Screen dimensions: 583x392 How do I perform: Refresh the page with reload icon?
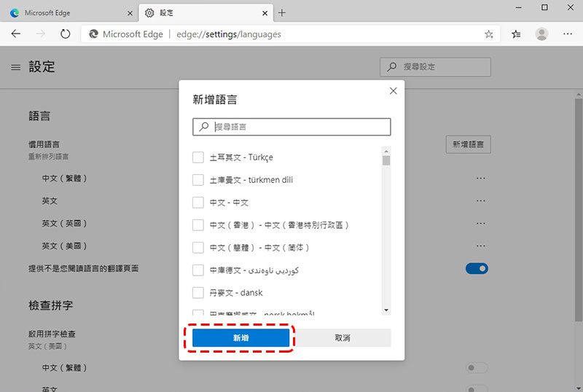tap(66, 34)
